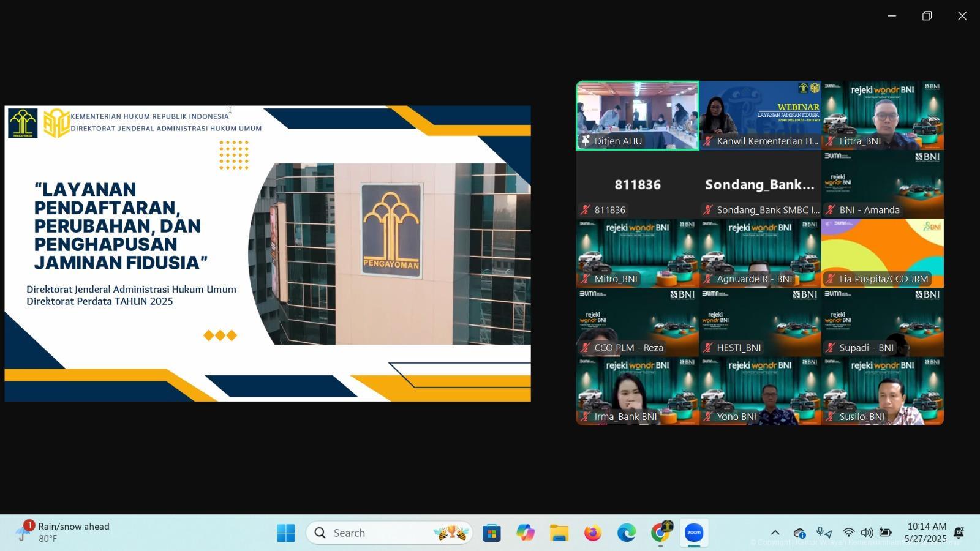Screen dimensions: 980x551
Task: Open notifications via do-not-disturb bell icon
Action: click(959, 533)
